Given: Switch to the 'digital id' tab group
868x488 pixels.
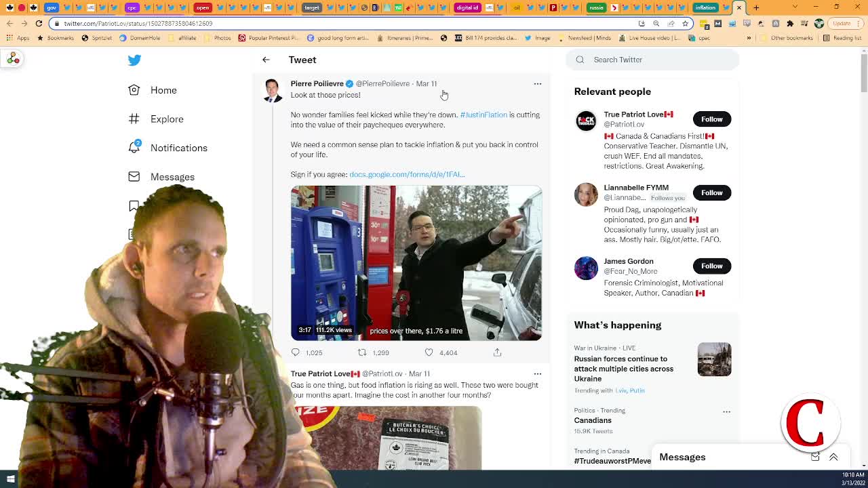Looking at the screenshot, I should [x=467, y=7].
